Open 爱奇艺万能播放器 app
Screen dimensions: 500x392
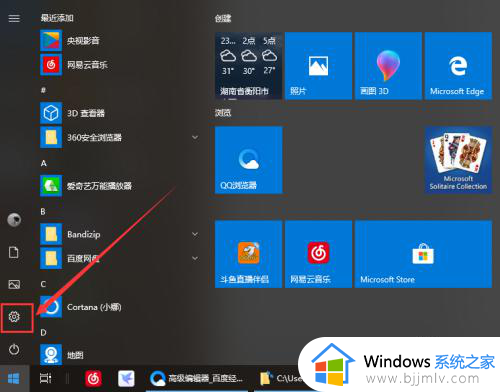[120, 186]
